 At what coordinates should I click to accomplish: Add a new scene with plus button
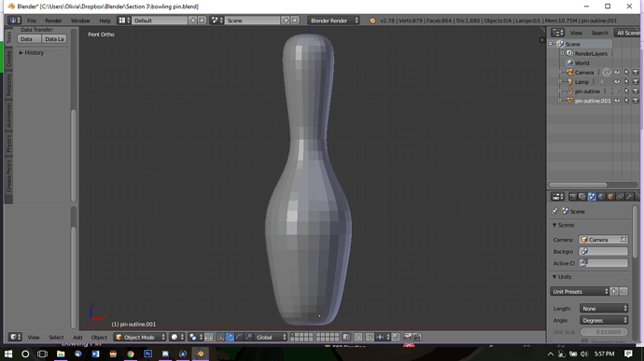(x=286, y=21)
